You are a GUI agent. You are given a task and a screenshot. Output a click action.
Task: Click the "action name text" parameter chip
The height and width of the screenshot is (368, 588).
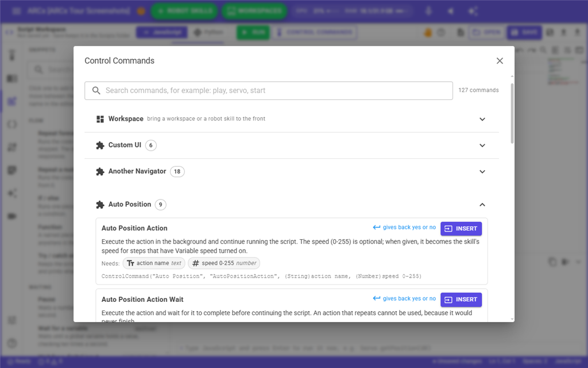[154, 263]
